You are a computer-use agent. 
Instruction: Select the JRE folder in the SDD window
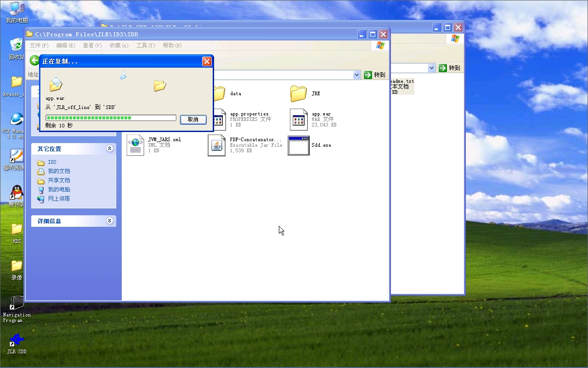click(x=305, y=93)
